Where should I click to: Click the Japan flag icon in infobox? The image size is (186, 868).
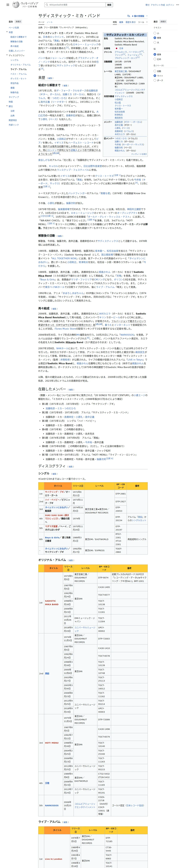(117, 48)
